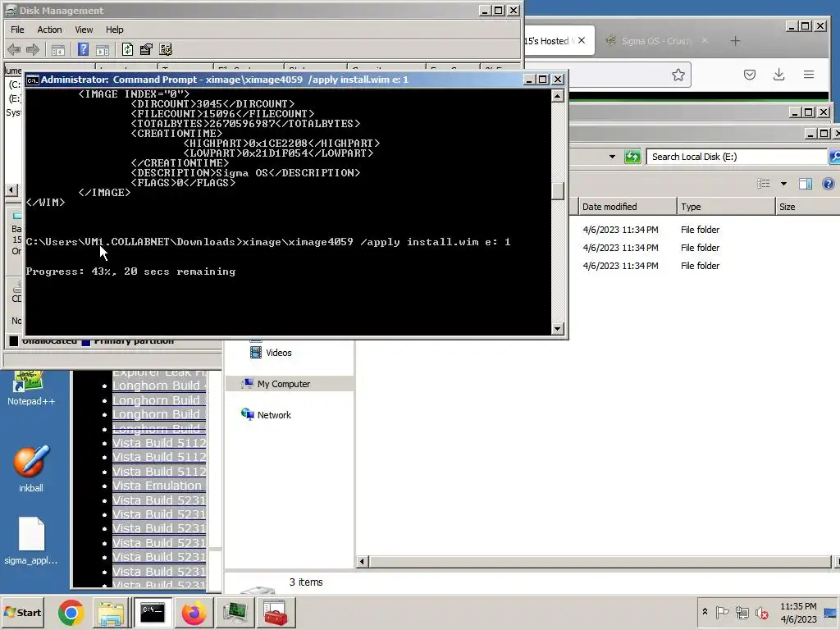Click the Start button

point(22,612)
